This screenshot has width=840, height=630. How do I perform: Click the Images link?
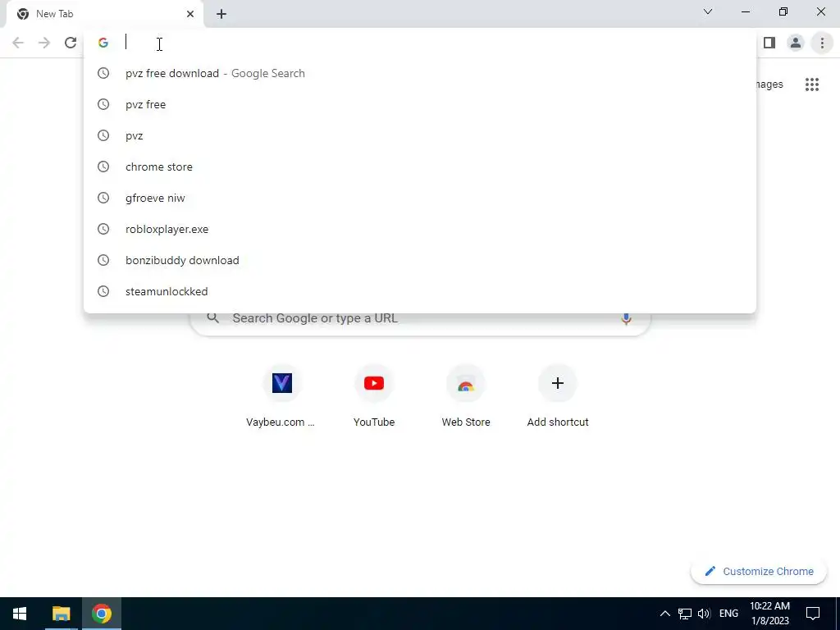[x=769, y=84]
